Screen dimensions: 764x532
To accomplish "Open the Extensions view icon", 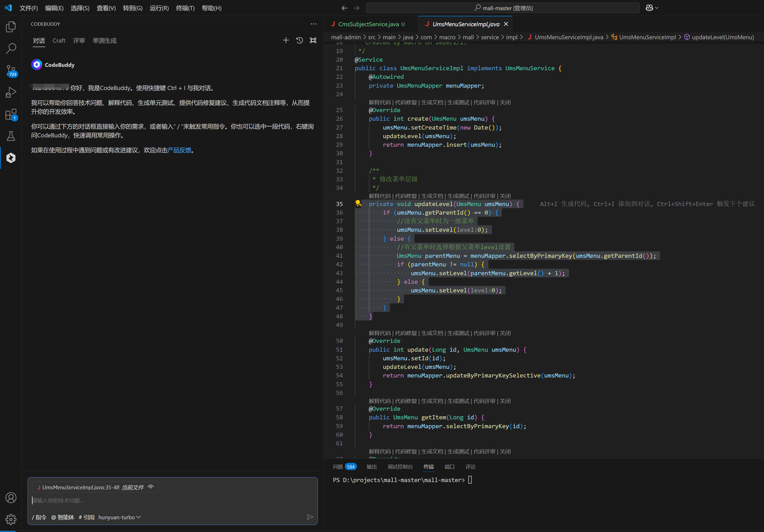I will click(x=11, y=114).
